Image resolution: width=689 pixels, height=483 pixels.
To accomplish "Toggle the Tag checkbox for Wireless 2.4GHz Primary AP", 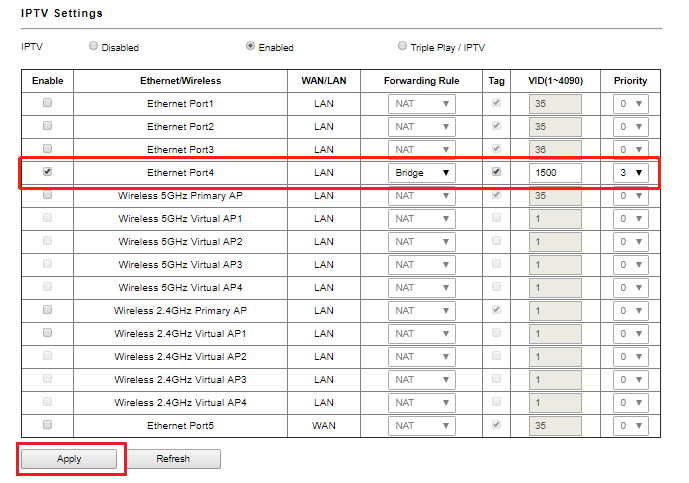I will (x=496, y=309).
